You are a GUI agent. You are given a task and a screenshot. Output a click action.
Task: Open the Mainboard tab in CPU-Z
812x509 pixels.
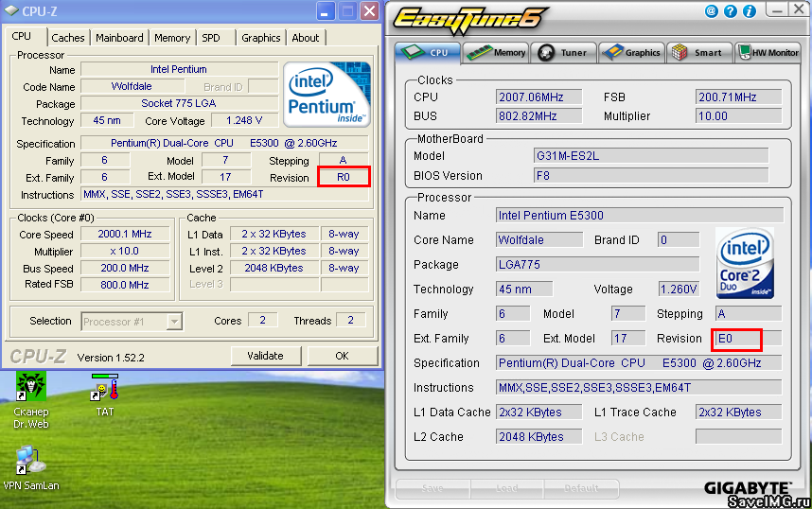pos(119,38)
